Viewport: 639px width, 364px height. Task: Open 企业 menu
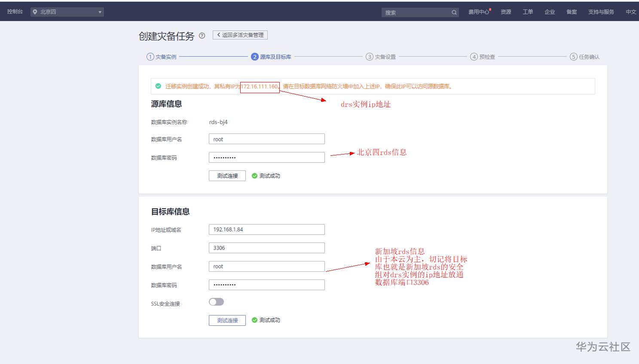[550, 12]
